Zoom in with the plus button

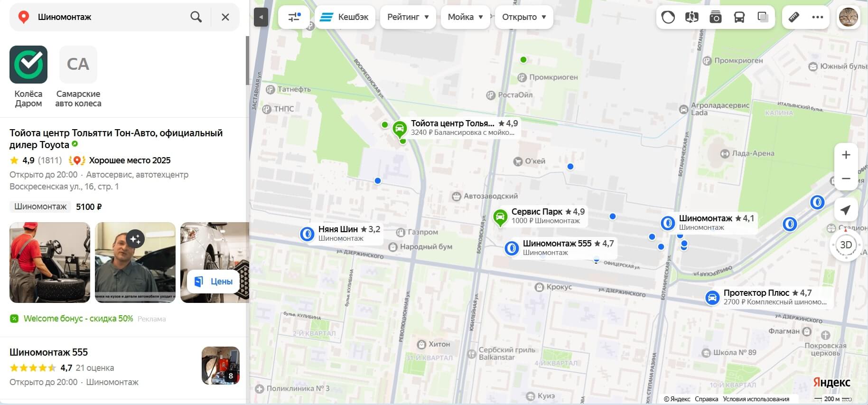coord(846,155)
